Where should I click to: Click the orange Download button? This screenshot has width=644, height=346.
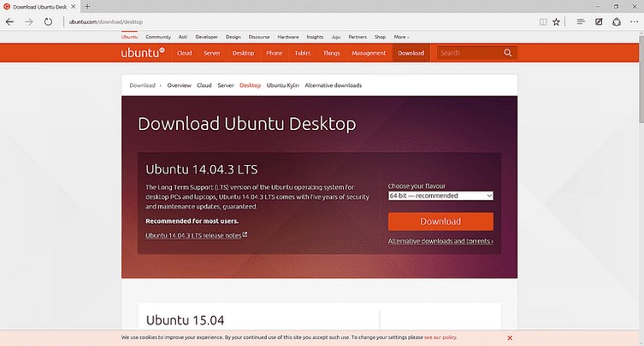point(440,221)
